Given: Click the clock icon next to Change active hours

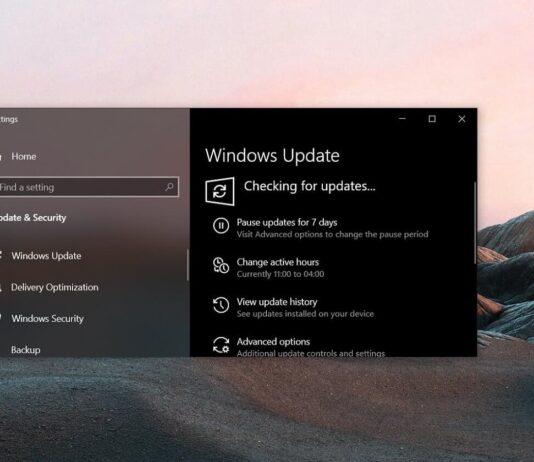Looking at the screenshot, I should click(221, 265).
